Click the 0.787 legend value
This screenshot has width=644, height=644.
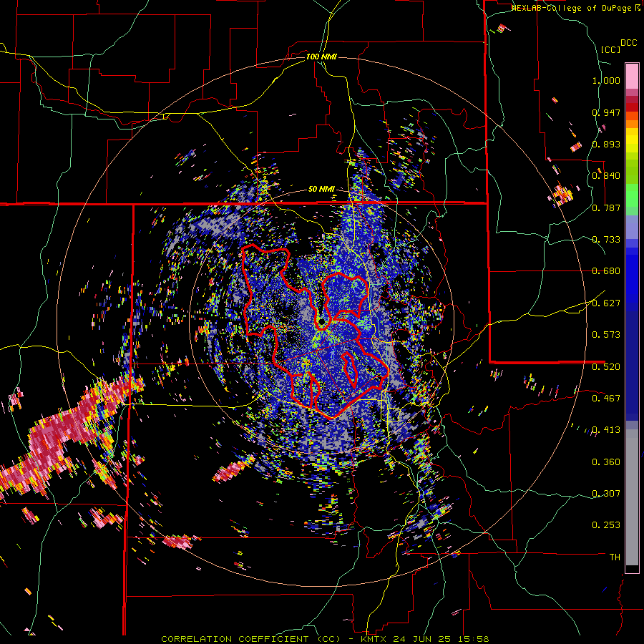point(606,208)
